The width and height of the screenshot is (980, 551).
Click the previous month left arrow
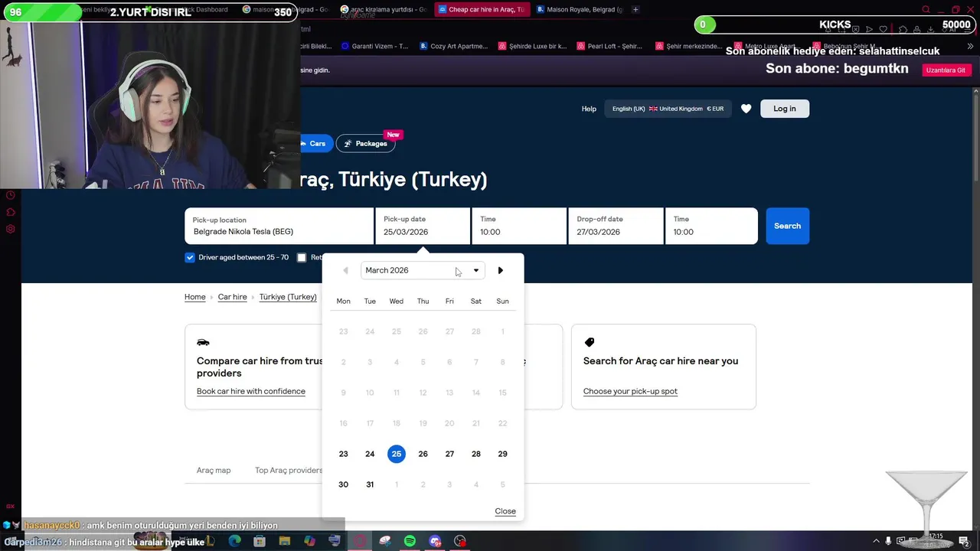coord(345,270)
